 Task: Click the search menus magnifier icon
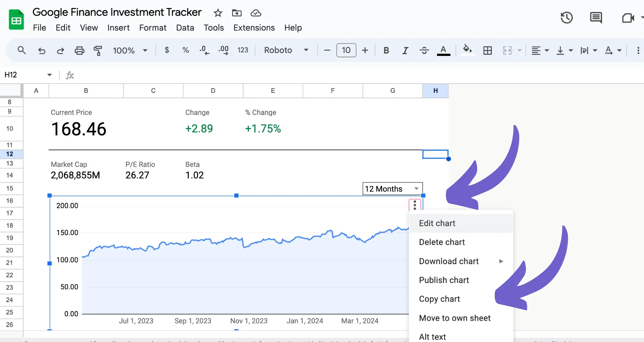coord(21,50)
